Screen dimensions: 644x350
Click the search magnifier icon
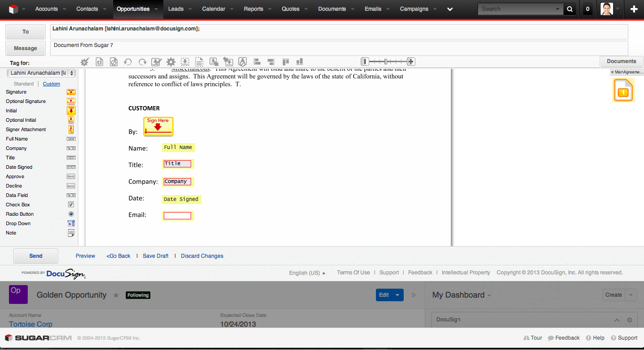(x=570, y=9)
